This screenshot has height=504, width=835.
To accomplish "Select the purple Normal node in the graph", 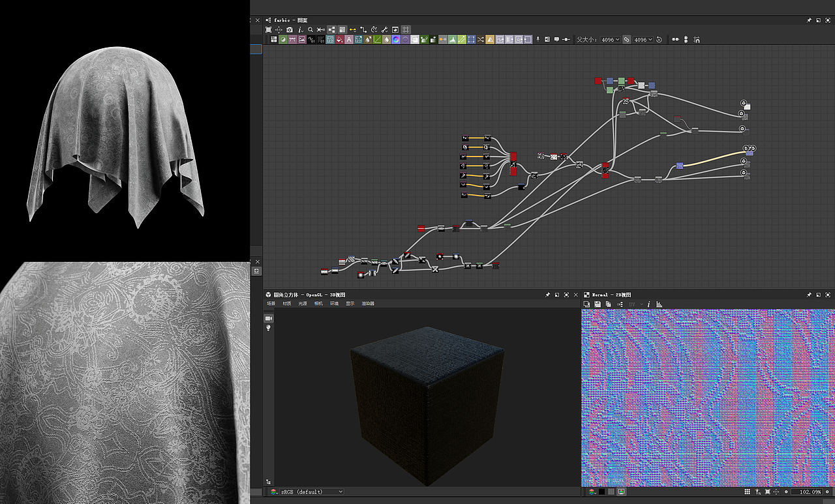I will coord(679,166).
